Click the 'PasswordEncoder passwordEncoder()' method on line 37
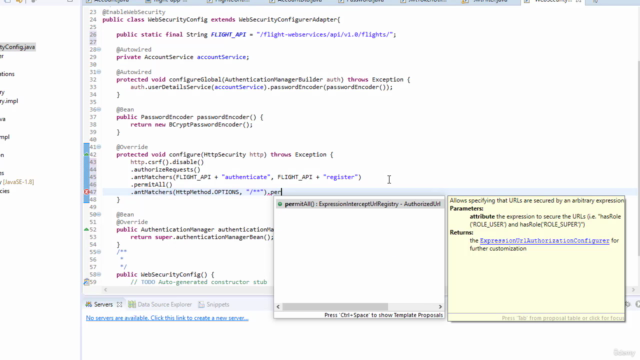Image resolution: width=640 pixels, height=360 pixels. pos(198,117)
